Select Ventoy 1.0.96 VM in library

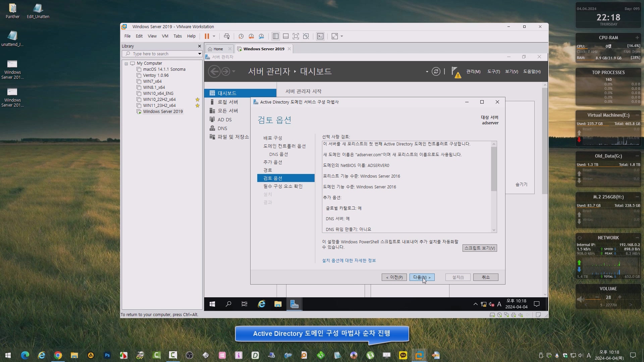pyautogui.click(x=156, y=75)
